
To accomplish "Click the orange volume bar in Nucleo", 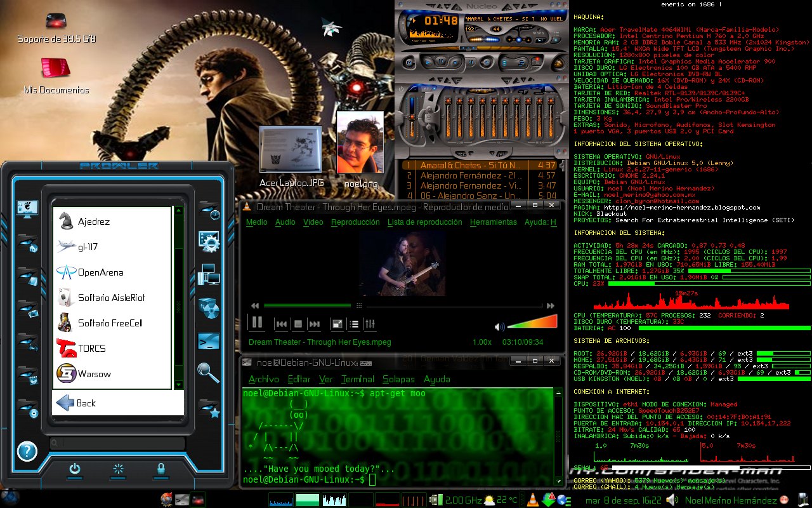I will [x=476, y=39].
